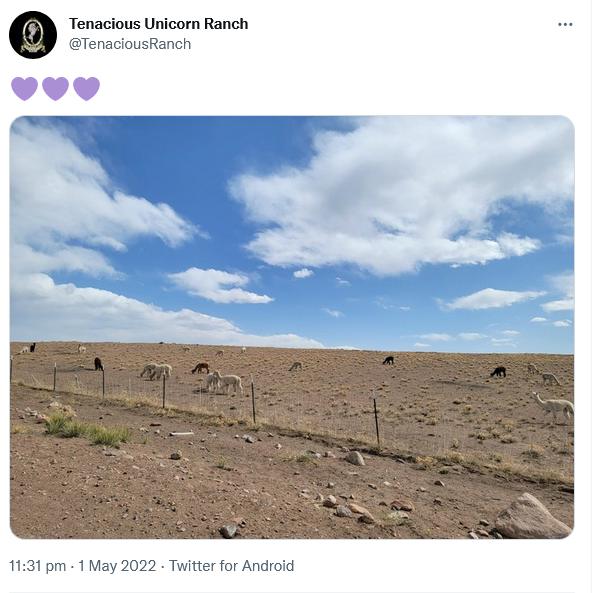Click the big white cloud in the photo's sky
Viewport: 606px width, 593px height.
click(x=402, y=197)
